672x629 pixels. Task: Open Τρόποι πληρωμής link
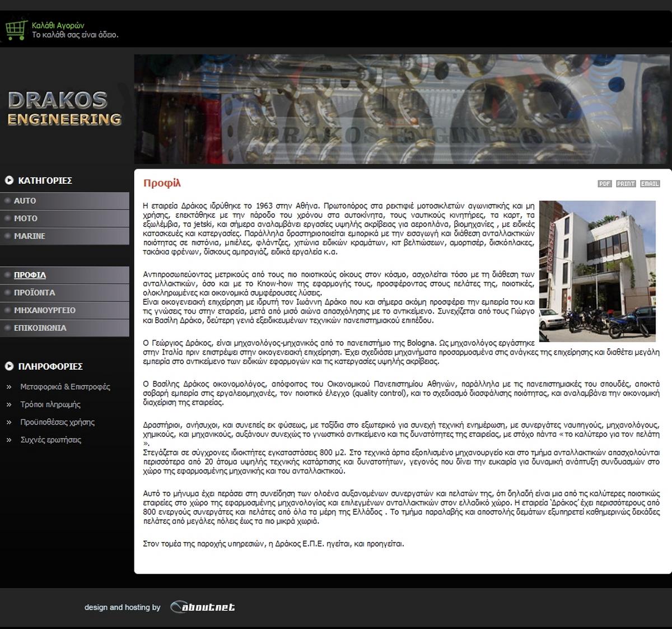(50, 404)
